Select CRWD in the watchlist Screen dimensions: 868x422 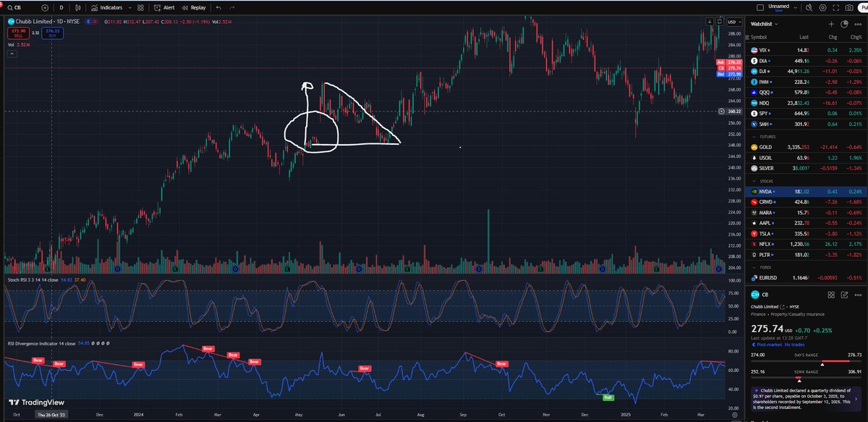pos(807,202)
